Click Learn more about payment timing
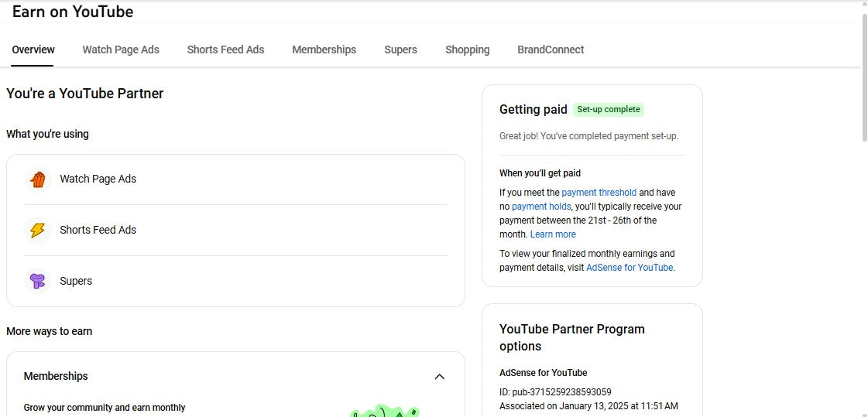The width and height of the screenshot is (868, 417). coord(553,234)
